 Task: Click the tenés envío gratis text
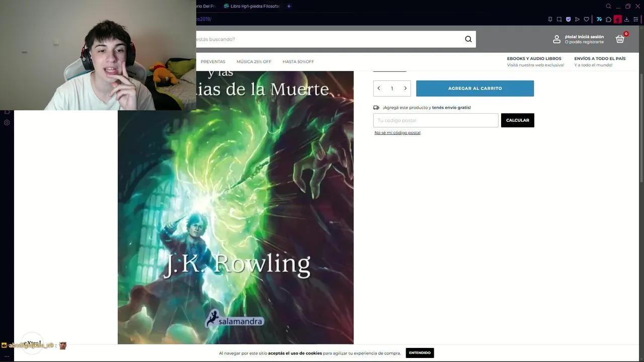click(451, 108)
